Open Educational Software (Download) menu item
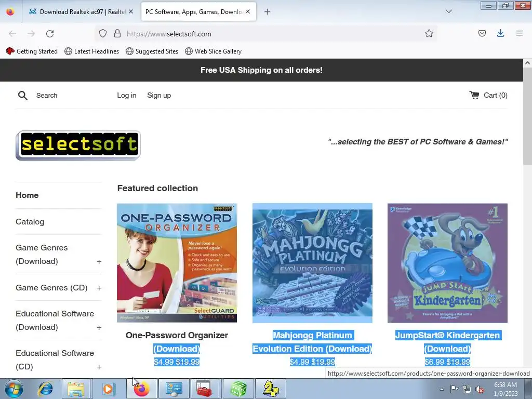 55,320
